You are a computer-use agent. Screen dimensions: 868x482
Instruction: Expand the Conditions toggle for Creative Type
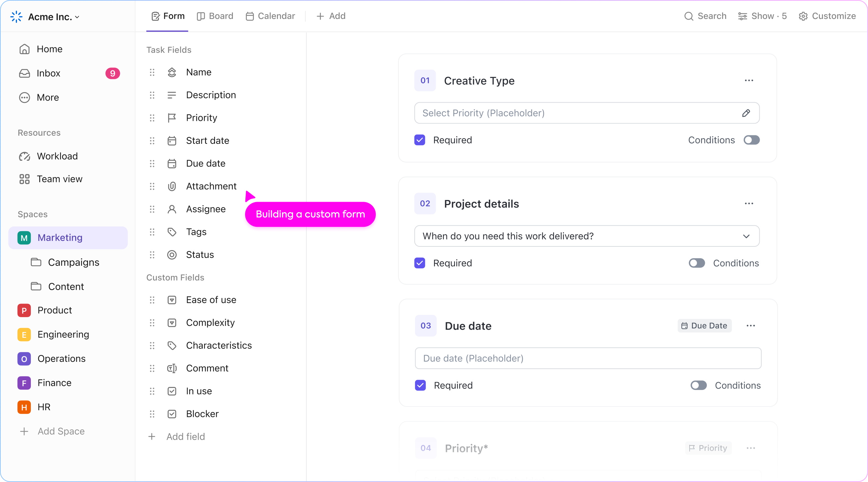(x=752, y=140)
